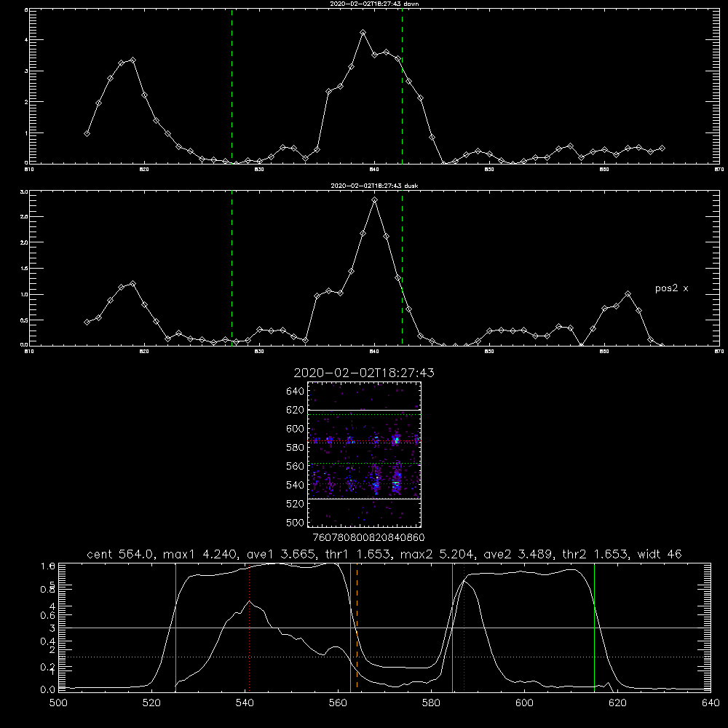Viewport: 728px width, 728px height.
Task: Click 'max2 5.204' in the stats line
Action: (438, 554)
